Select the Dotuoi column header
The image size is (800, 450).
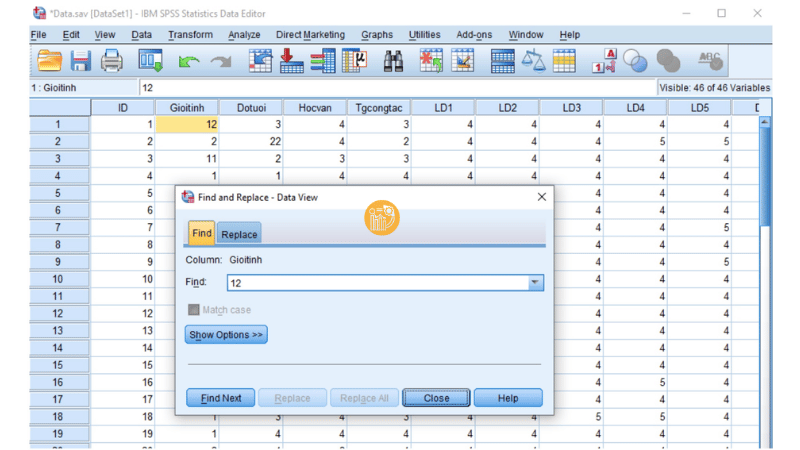click(251, 107)
